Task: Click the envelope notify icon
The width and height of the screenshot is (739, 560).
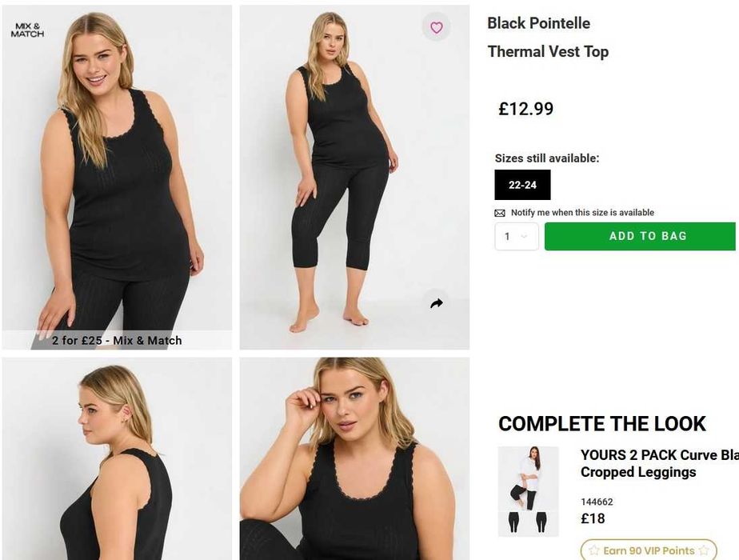Action: pos(500,213)
